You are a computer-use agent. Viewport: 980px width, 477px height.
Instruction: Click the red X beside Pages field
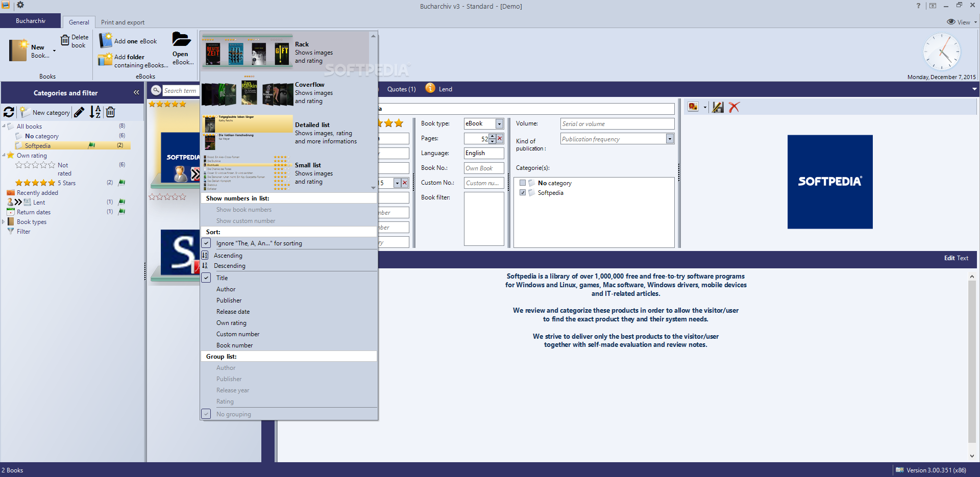tap(500, 138)
